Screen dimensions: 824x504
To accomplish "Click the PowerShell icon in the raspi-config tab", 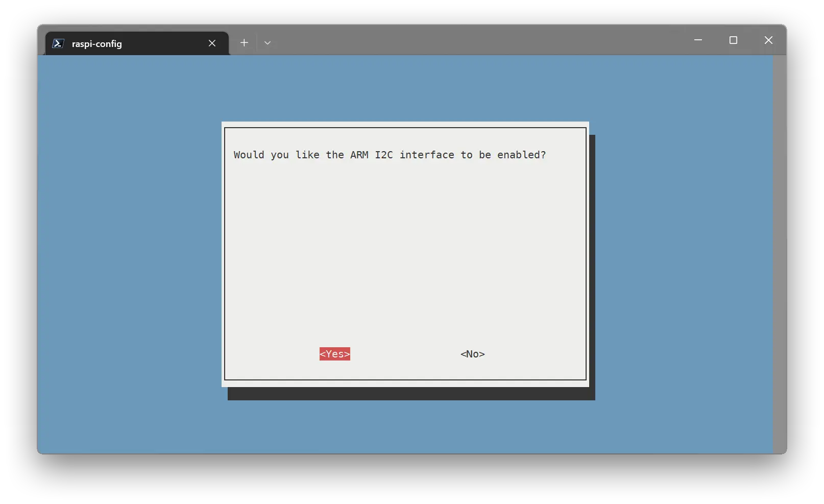I will pos(58,43).
